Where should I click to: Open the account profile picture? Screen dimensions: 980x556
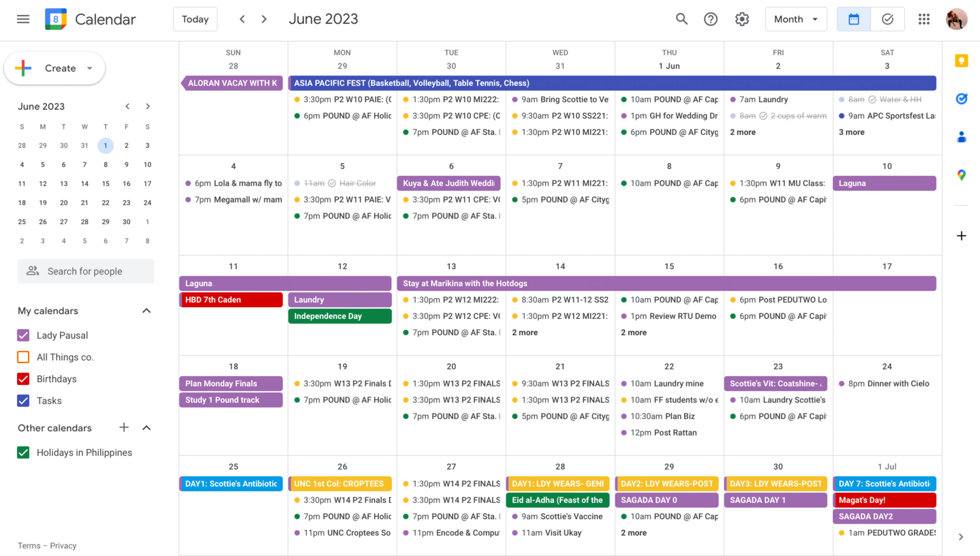[957, 19]
